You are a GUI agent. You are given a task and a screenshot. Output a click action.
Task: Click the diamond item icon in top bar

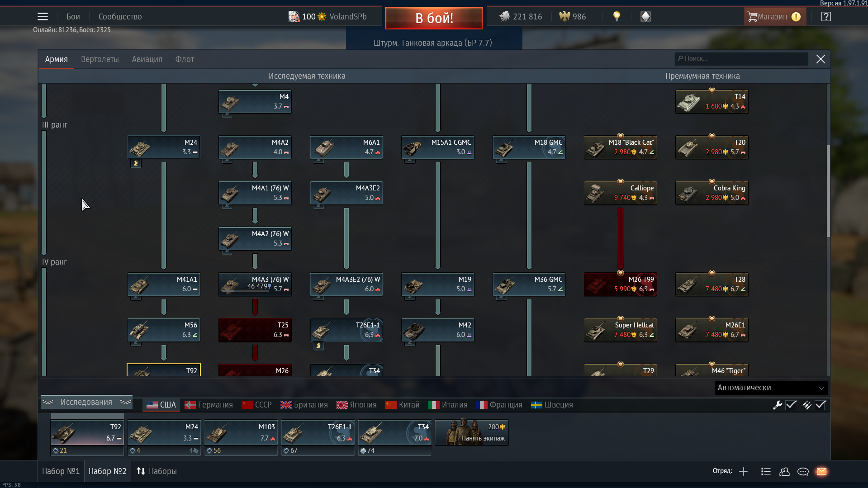tap(645, 17)
